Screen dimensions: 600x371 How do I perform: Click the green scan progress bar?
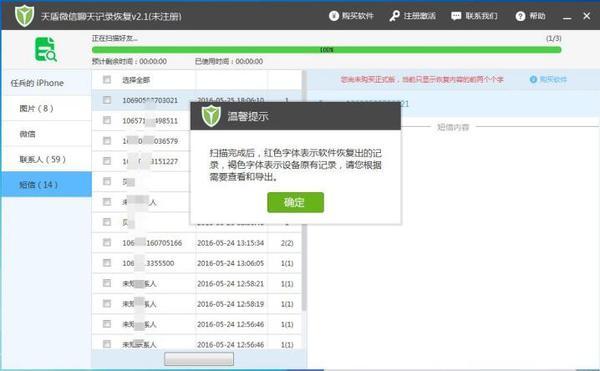tap(326, 50)
